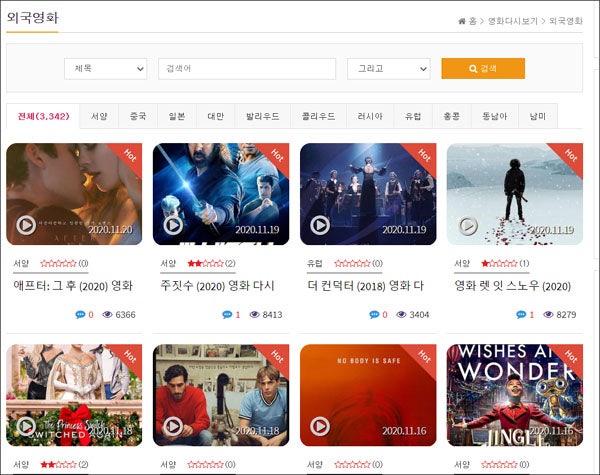Open title 더 컨덕터 (2018) 영화 다
This screenshot has height=475, width=600.
coord(365,286)
